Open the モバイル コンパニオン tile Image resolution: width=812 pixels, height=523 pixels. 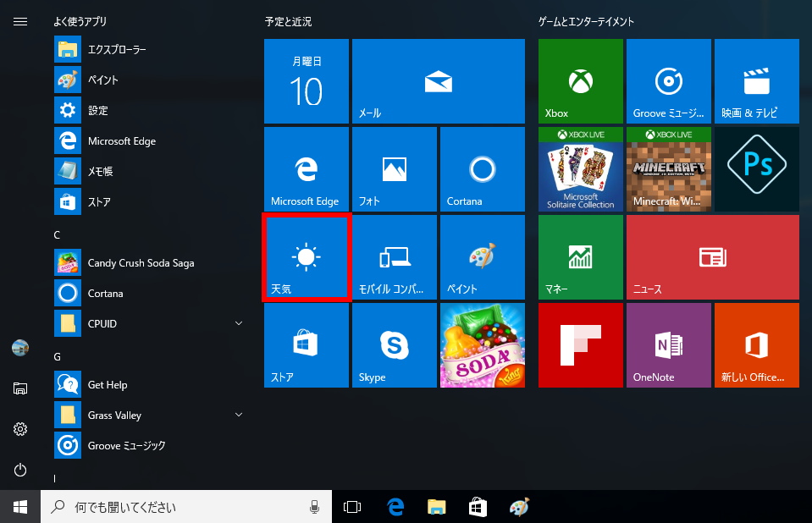tap(394, 257)
